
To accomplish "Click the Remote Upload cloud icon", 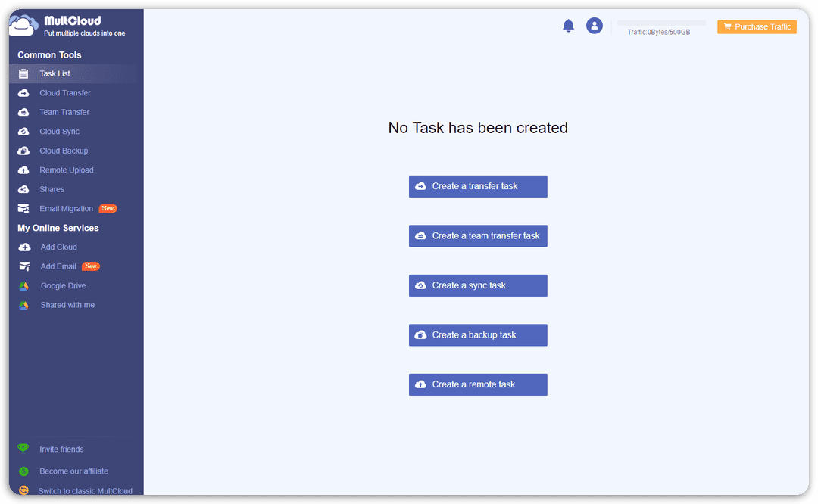I will pyautogui.click(x=23, y=170).
